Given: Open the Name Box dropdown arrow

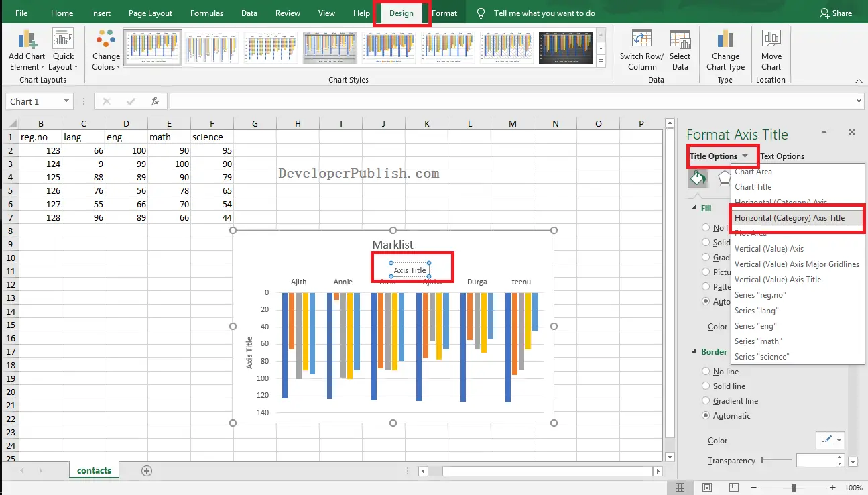Looking at the screenshot, I should pyautogui.click(x=66, y=101).
